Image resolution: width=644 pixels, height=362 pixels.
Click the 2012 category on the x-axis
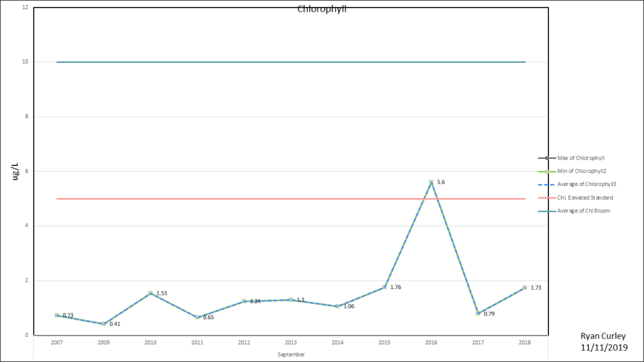point(244,343)
